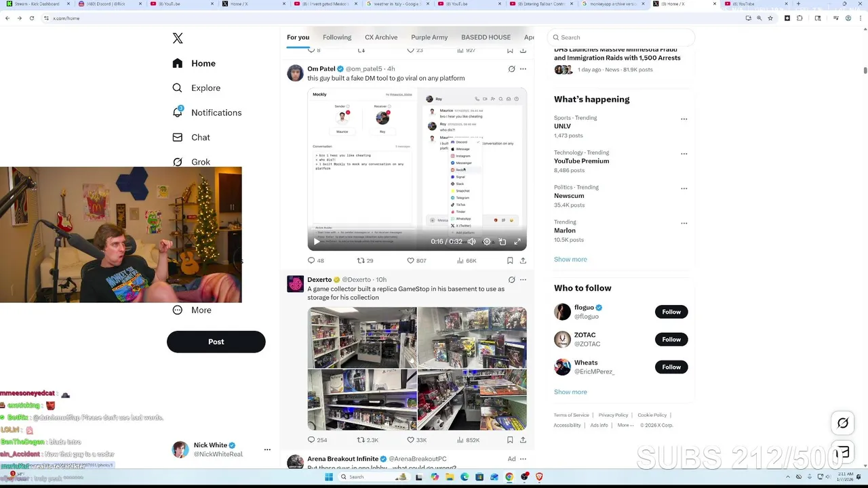Open the More menu in the sidebar

[191, 310]
